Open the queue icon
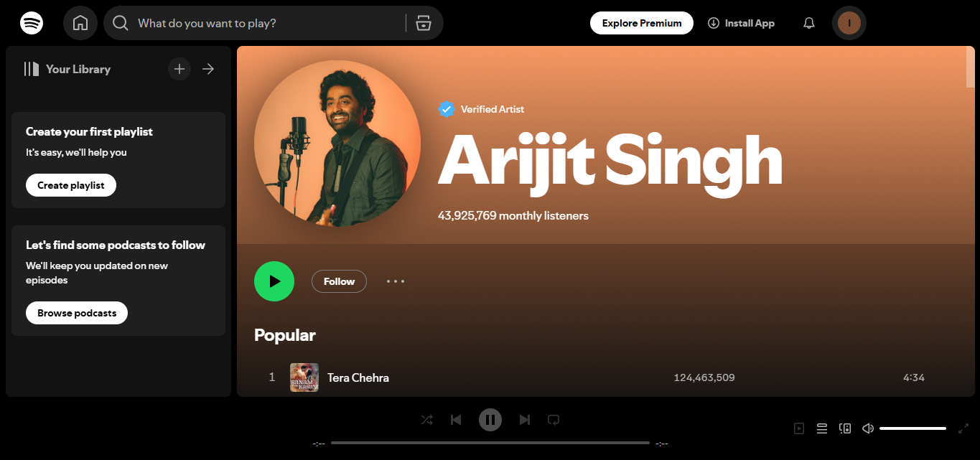 821,428
